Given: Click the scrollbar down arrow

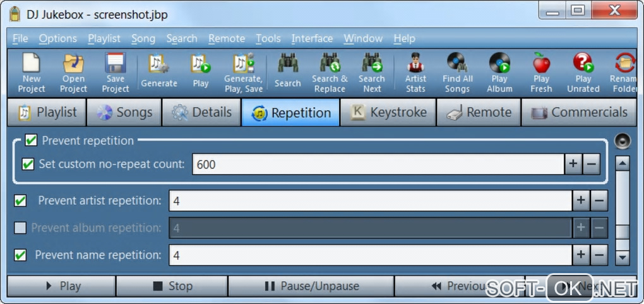Looking at the screenshot, I should (623, 257).
